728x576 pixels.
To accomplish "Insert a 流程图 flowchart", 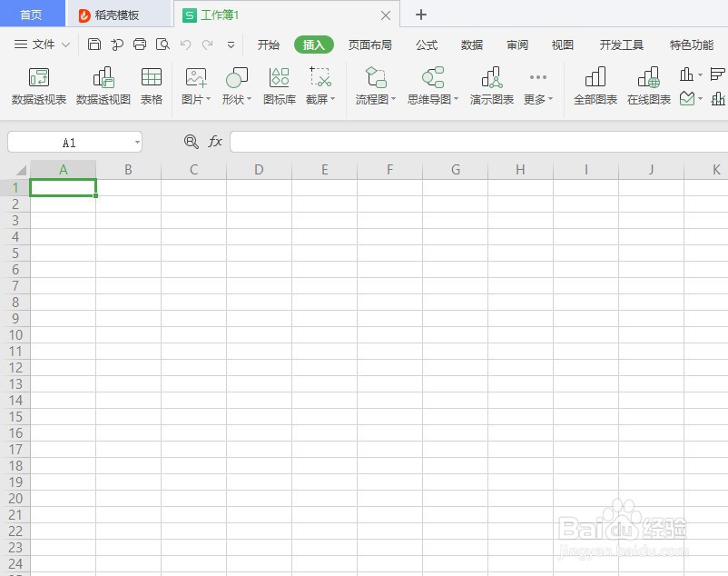I will point(372,86).
